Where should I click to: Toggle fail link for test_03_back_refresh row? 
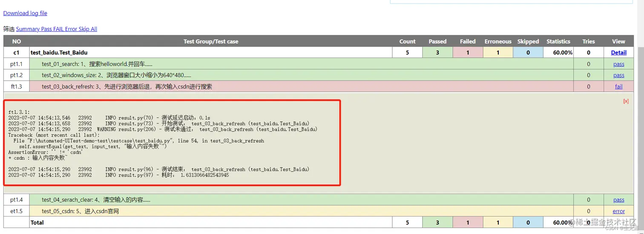(618, 86)
